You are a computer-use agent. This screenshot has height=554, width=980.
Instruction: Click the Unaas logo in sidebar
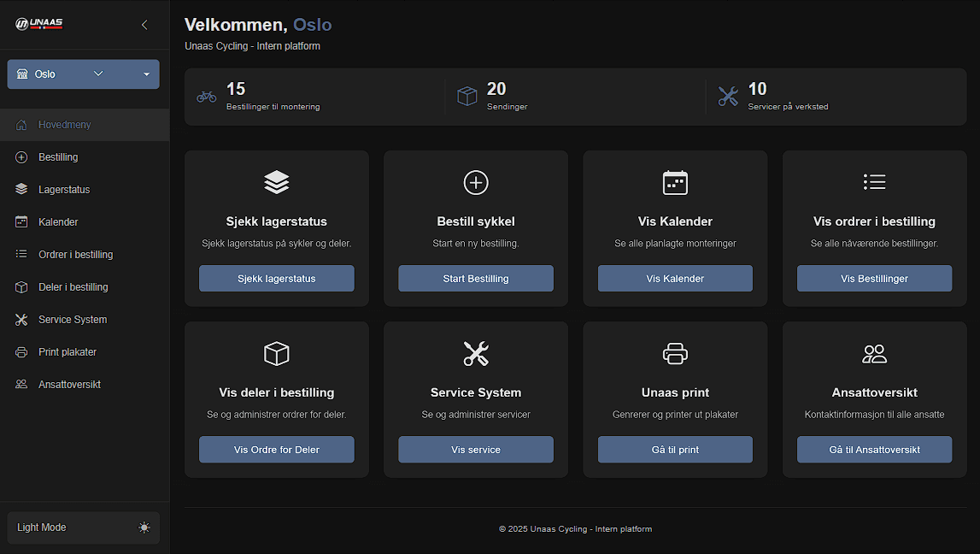coord(38,24)
